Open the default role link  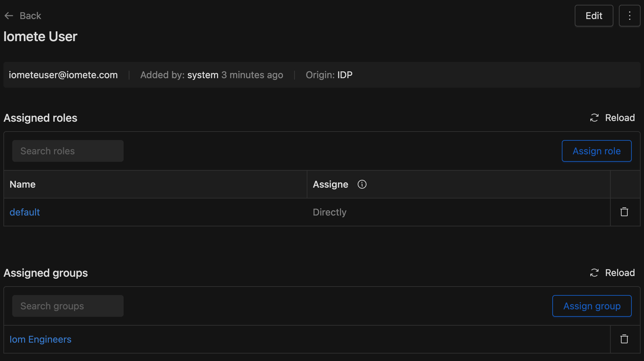25,212
